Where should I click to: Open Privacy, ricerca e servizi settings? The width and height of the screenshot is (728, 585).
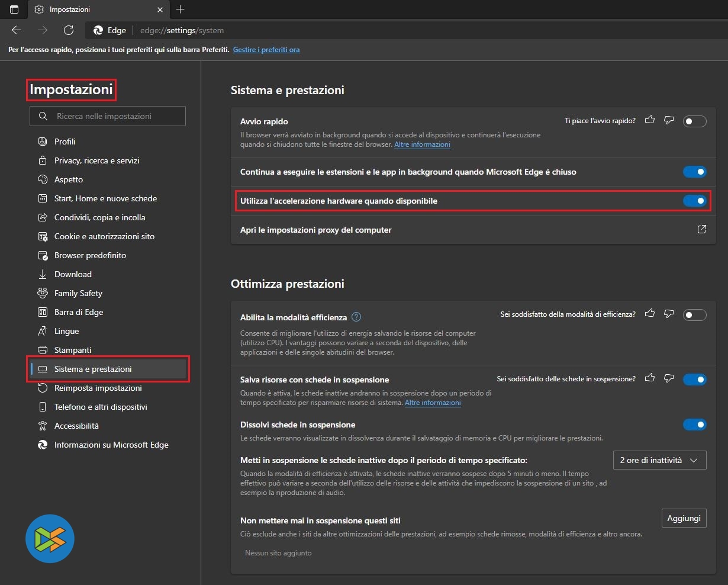(x=96, y=160)
